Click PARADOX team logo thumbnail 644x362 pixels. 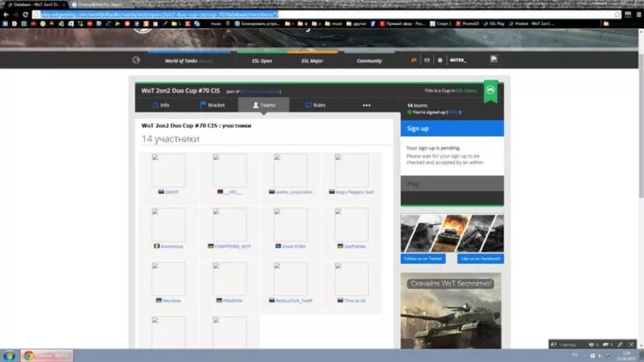pos(229,278)
